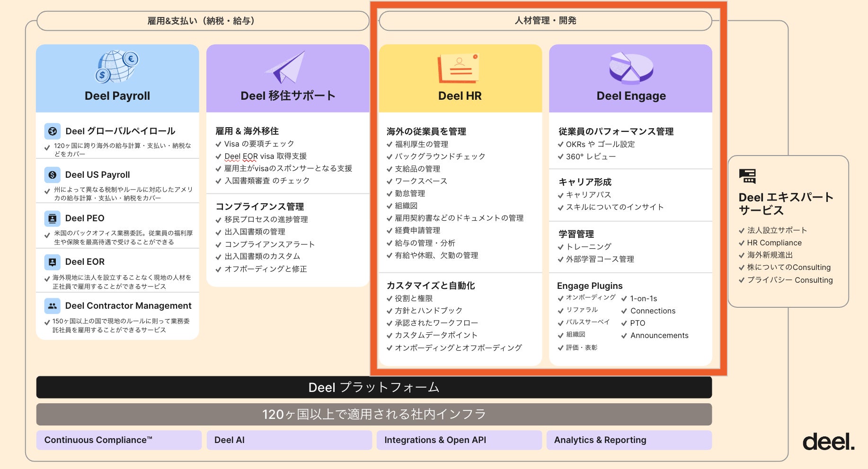868x469 pixels.
Task: Select the コンプライアンスアラート item
Action: [270, 244]
